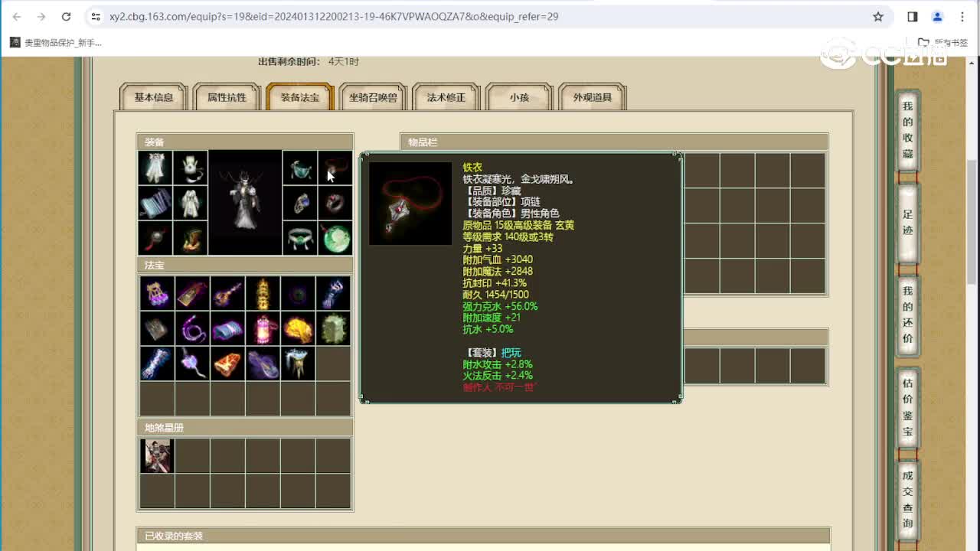The width and height of the screenshot is (980, 551).
Task: Open 我的收藏 in the side panel
Action: pyautogui.click(x=908, y=130)
